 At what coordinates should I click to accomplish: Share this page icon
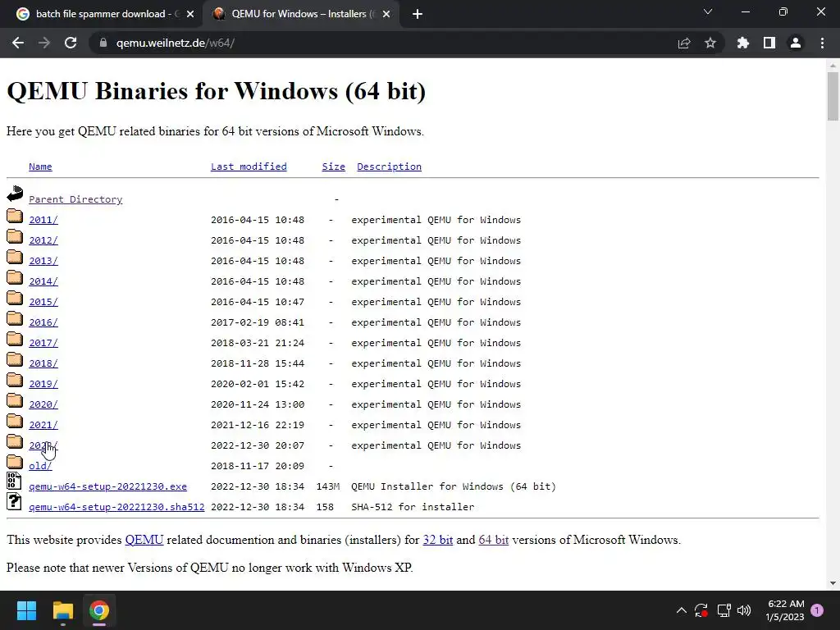tap(684, 43)
